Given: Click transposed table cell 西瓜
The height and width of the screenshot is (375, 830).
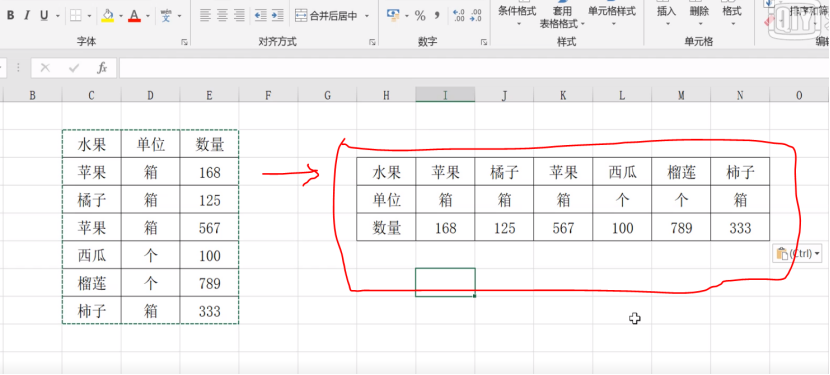Looking at the screenshot, I should coord(622,172).
